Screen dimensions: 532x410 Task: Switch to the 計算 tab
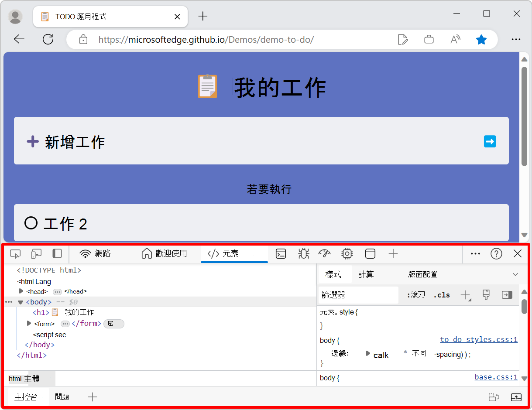(366, 274)
